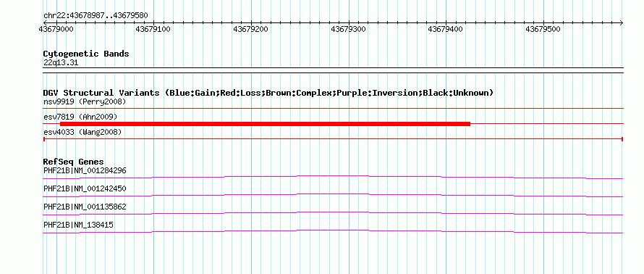The width and height of the screenshot is (644, 274).
Task: Click the black 22q13.31 cytogenetic band bar
Action: pyautogui.click(x=333, y=70)
